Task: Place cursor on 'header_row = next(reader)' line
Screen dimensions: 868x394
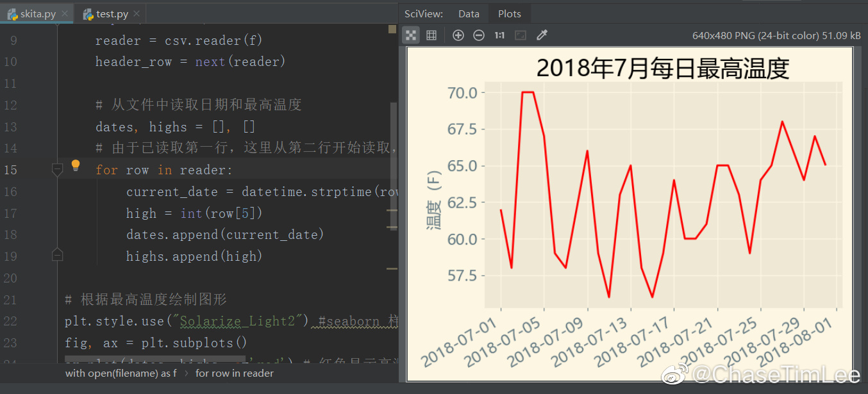Action: coord(190,62)
